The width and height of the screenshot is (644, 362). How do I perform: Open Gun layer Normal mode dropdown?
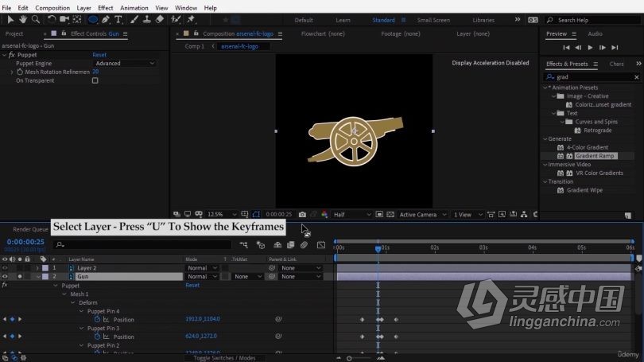point(202,277)
